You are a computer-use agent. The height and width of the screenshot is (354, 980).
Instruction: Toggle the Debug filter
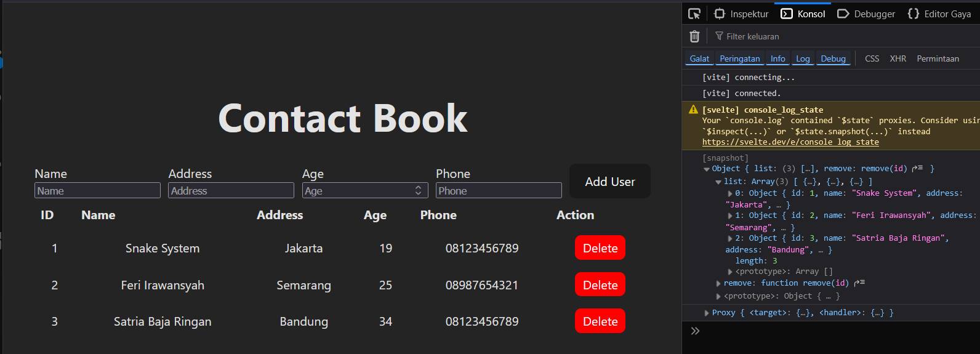point(833,58)
